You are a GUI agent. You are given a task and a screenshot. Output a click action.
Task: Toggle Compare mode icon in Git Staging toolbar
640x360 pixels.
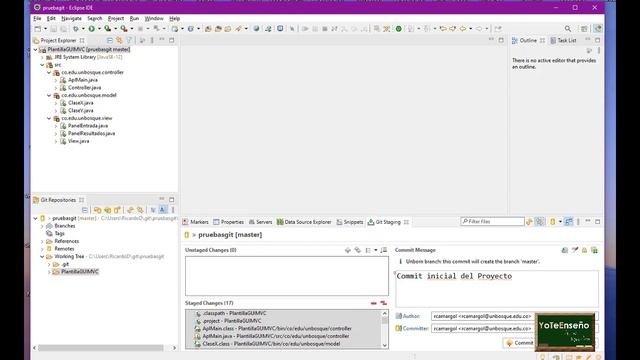point(569,222)
